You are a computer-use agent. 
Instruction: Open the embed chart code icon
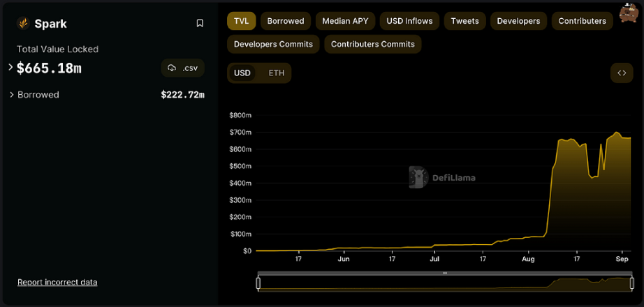[622, 73]
